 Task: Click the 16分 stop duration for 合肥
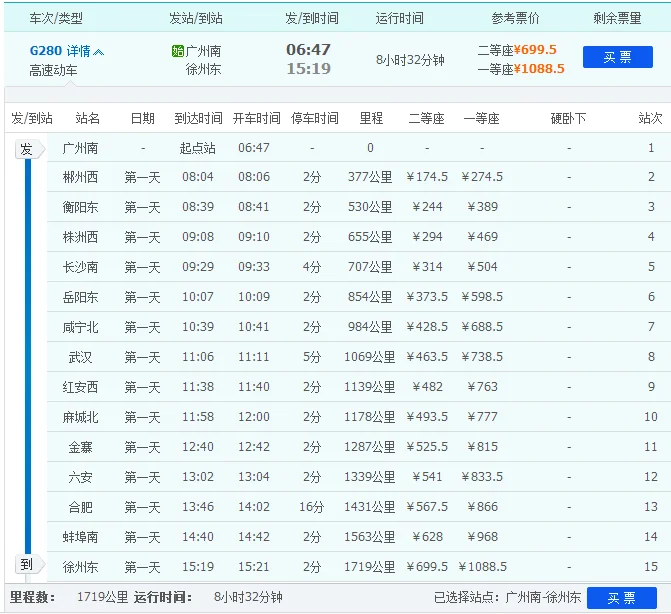312,507
